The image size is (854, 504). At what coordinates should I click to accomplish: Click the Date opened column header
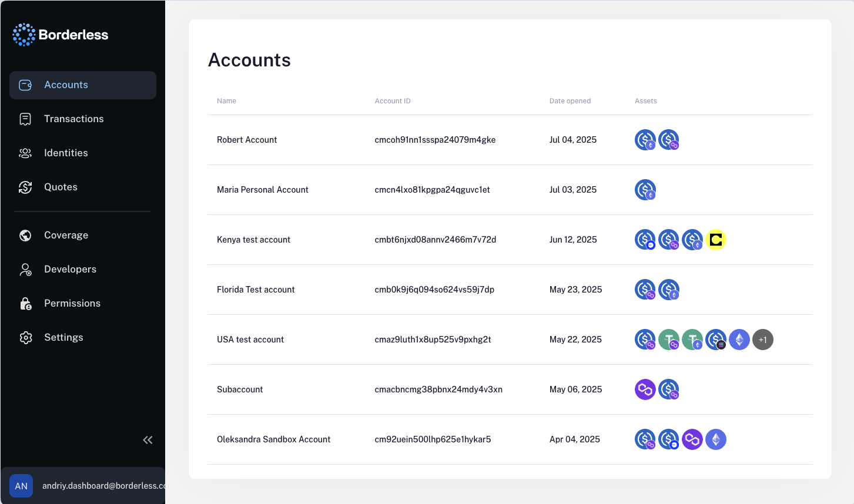(x=570, y=100)
